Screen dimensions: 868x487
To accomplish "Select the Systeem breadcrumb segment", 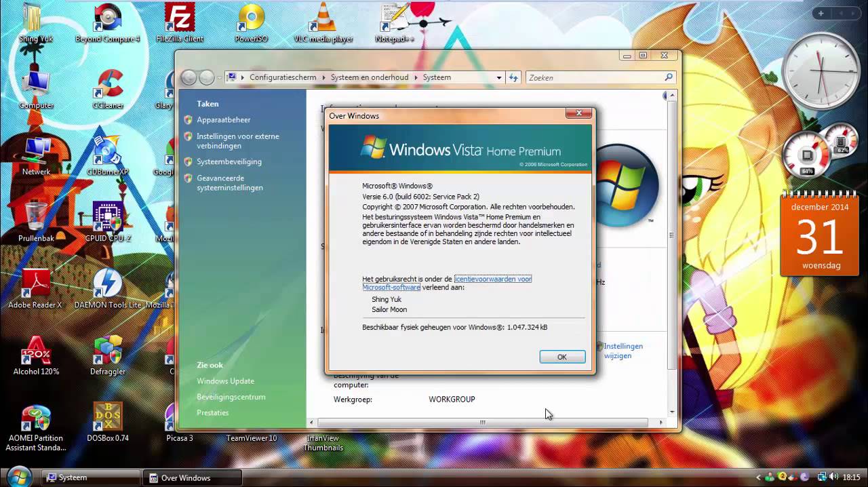I will coord(437,77).
